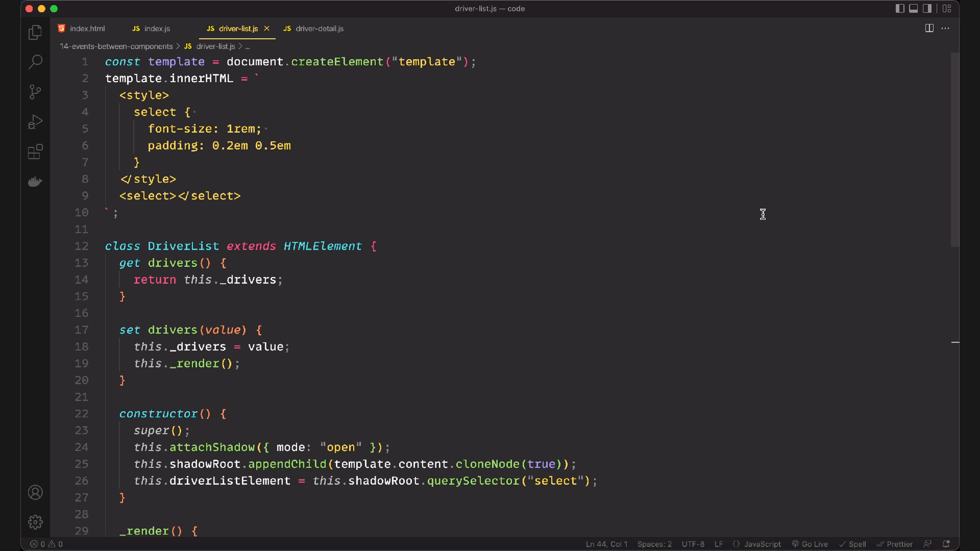Open the Extensions view icon
Screen dimensions: 980x551
click(x=35, y=152)
